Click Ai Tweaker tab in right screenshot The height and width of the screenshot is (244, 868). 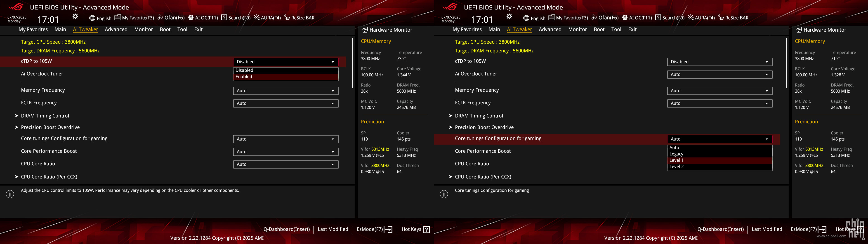[519, 29]
